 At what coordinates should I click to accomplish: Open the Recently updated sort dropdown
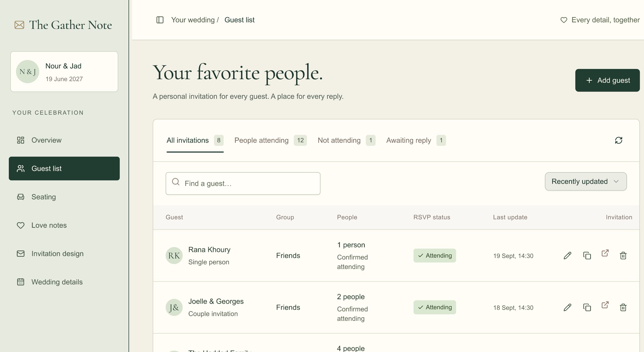coord(586,182)
